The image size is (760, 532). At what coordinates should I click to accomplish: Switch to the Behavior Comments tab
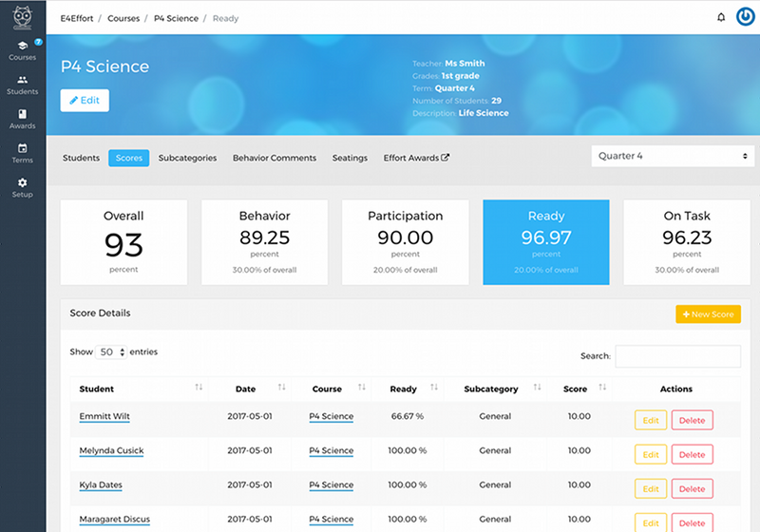pyautogui.click(x=275, y=158)
